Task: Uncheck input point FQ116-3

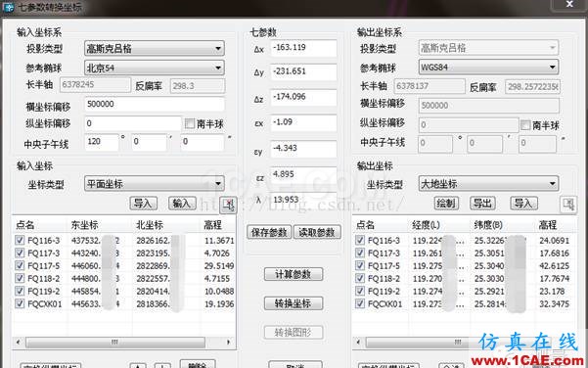Action: tap(20, 240)
